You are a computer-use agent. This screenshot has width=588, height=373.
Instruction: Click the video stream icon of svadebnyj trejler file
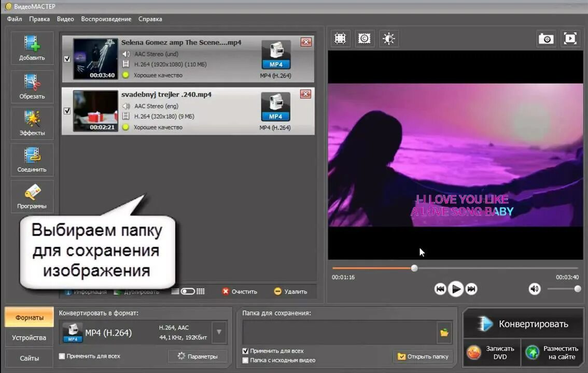click(126, 116)
